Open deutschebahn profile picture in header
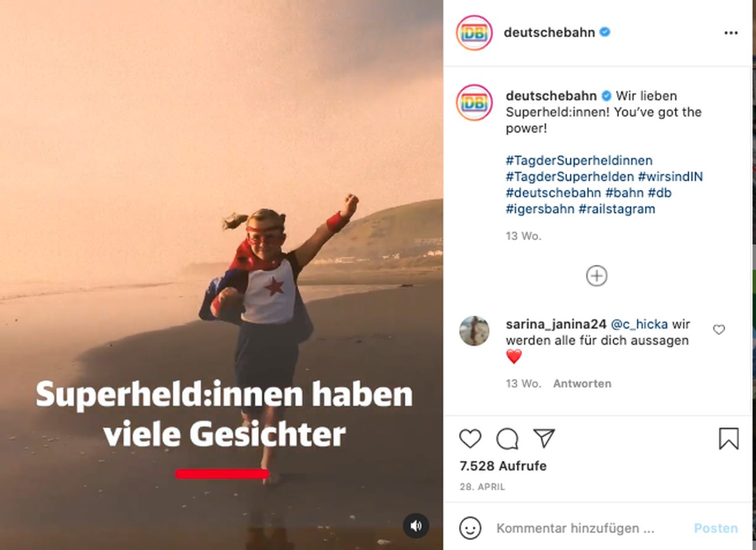The height and width of the screenshot is (550, 756). (474, 33)
